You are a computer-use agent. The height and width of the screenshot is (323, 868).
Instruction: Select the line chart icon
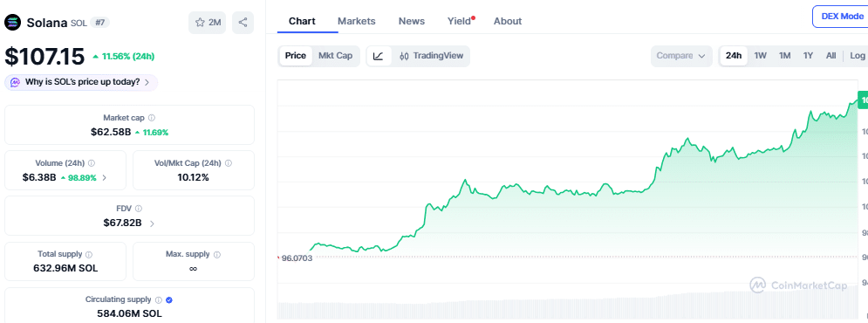pos(378,56)
